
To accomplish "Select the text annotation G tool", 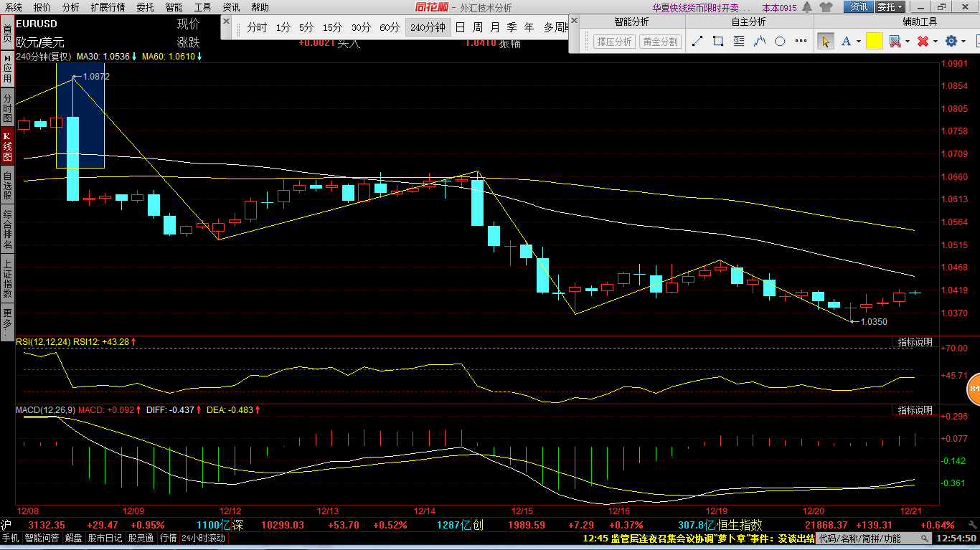I will (x=739, y=42).
